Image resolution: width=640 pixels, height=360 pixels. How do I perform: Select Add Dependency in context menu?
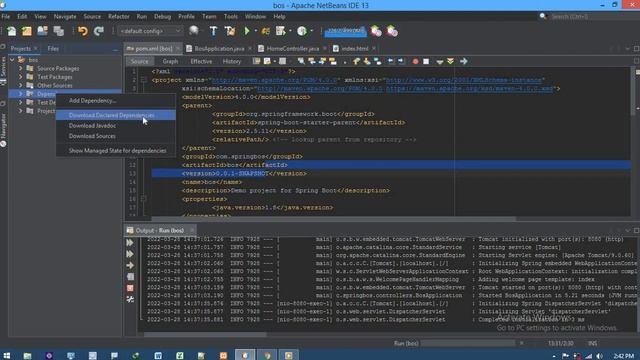[116, 100]
